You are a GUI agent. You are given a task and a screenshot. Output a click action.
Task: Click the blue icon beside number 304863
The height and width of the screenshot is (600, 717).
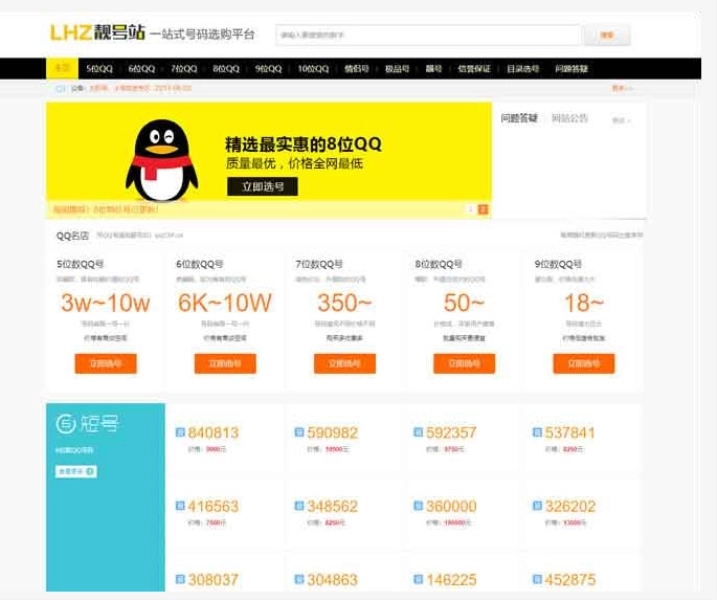point(299,579)
